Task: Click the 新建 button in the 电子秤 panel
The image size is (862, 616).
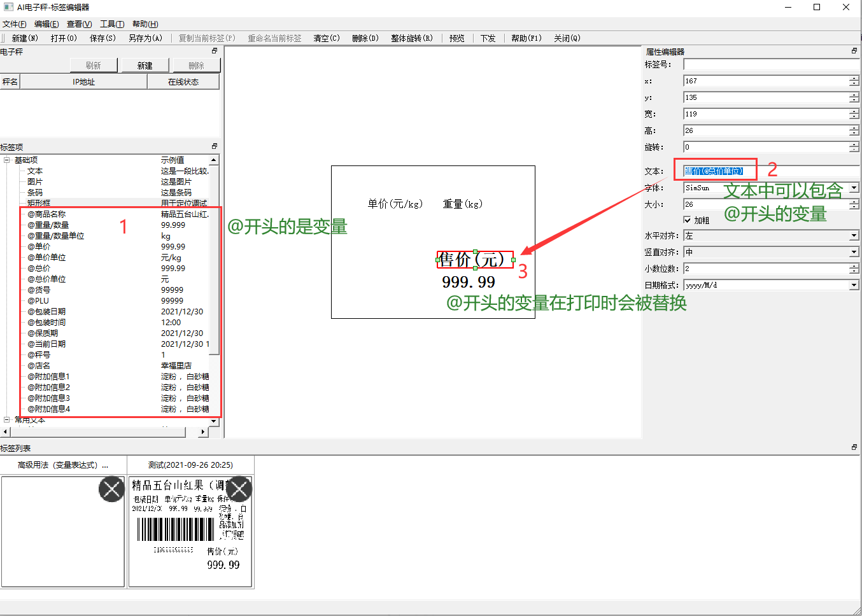Action: click(x=145, y=66)
